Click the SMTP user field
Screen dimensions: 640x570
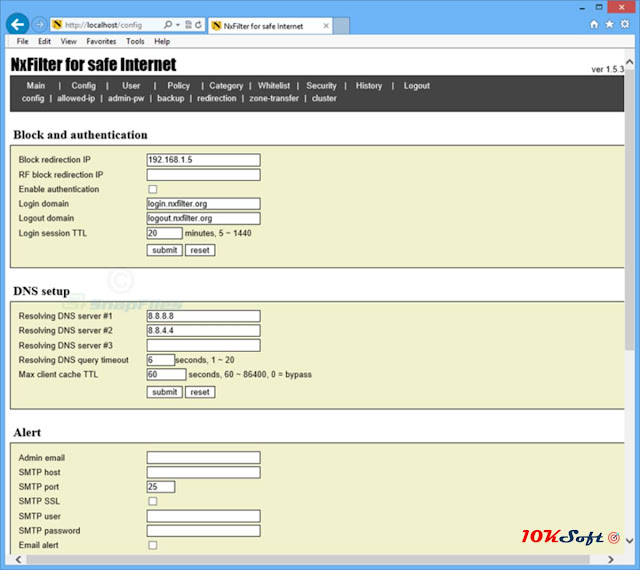[203, 516]
